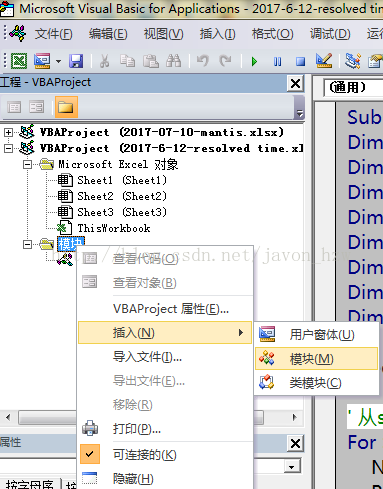
Task: Click the Cut scissors icon
Action: pyautogui.click(x=104, y=61)
